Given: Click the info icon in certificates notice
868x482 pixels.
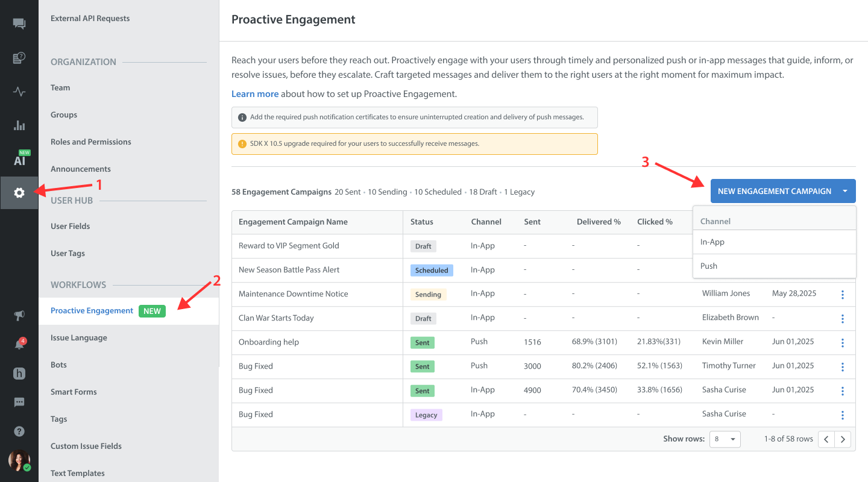Looking at the screenshot, I should (242, 117).
